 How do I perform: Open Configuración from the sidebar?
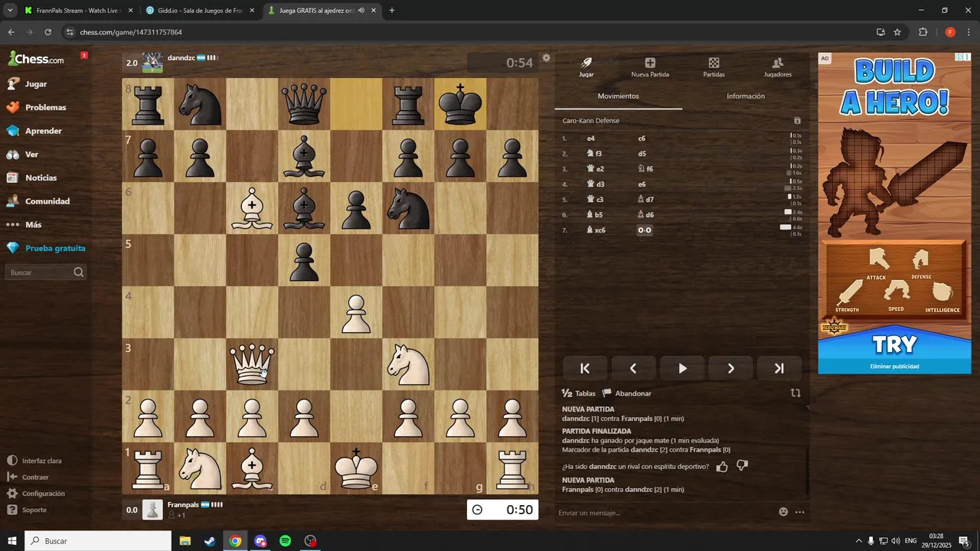36,494
